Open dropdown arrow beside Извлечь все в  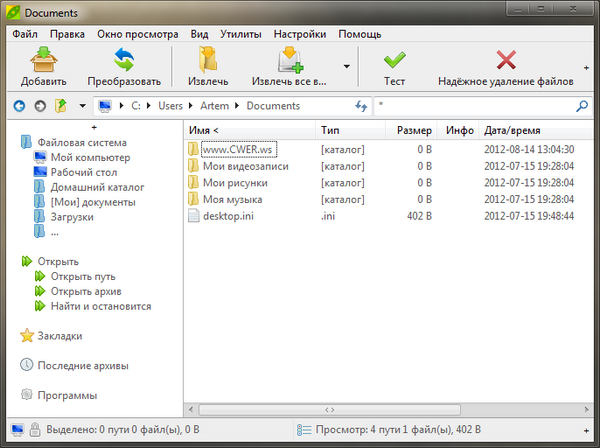click(346, 67)
